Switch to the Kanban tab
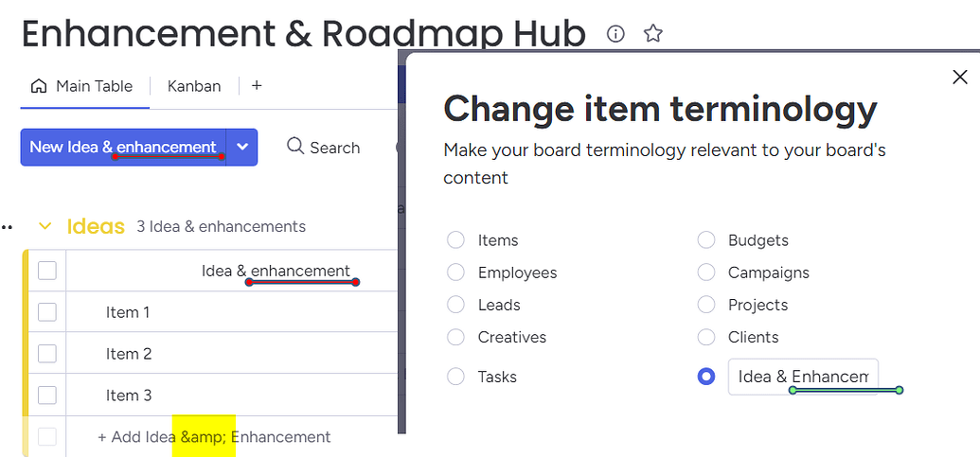This screenshot has width=980, height=457. pyautogui.click(x=194, y=86)
